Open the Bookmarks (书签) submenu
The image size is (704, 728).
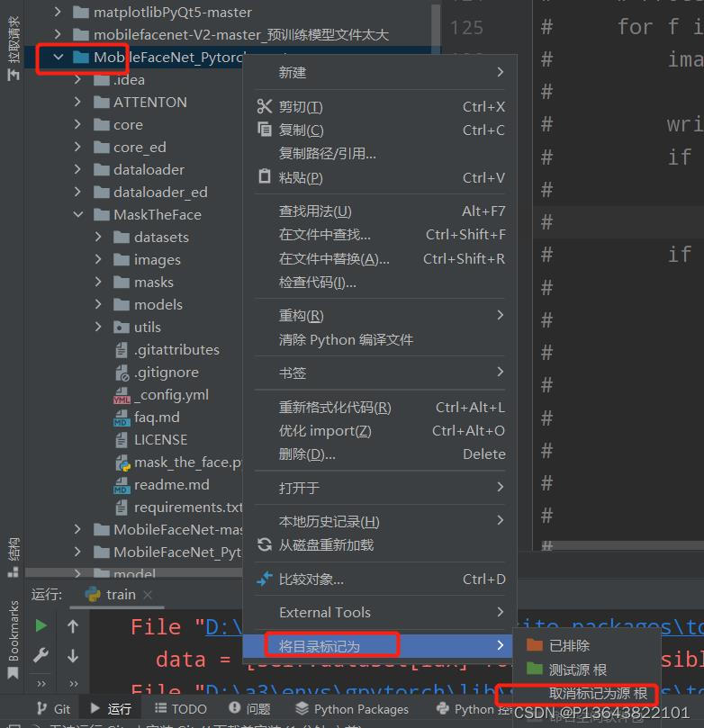point(380,373)
